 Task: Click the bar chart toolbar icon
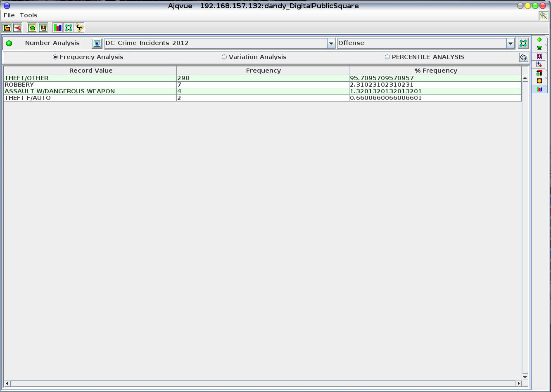point(58,28)
